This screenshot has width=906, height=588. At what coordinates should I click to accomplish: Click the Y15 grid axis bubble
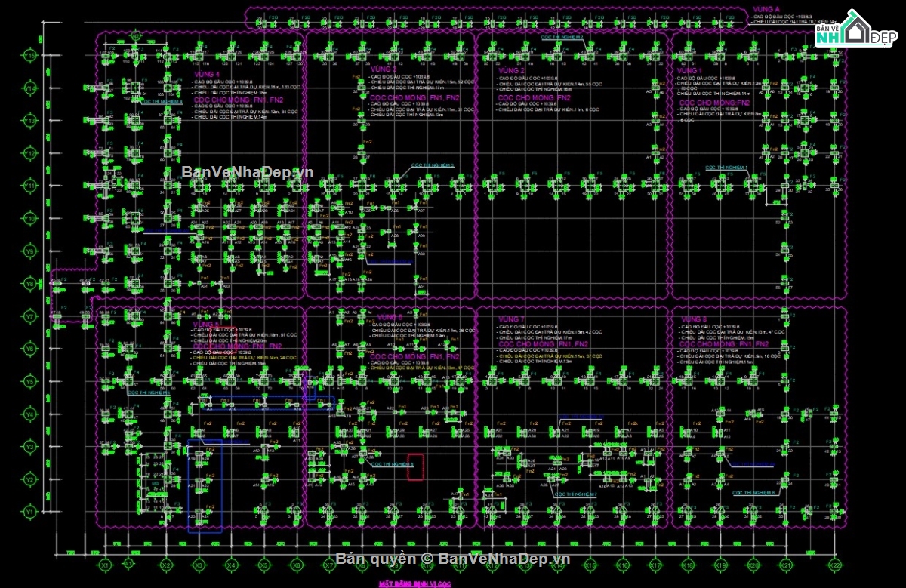point(30,56)
